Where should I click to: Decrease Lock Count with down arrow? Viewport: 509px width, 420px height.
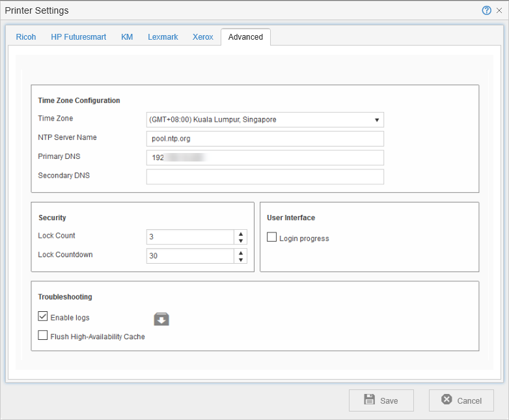tap(241, 241)
